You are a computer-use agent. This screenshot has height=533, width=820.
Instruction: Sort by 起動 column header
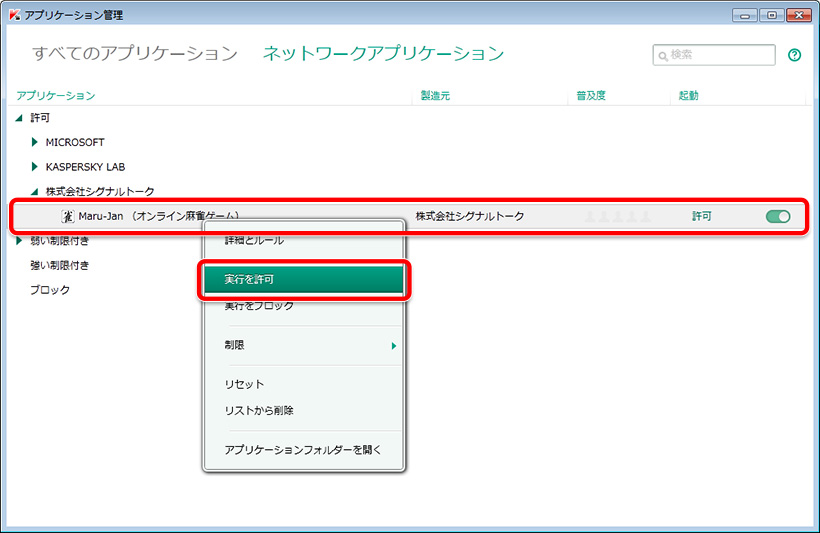[688, 95]
